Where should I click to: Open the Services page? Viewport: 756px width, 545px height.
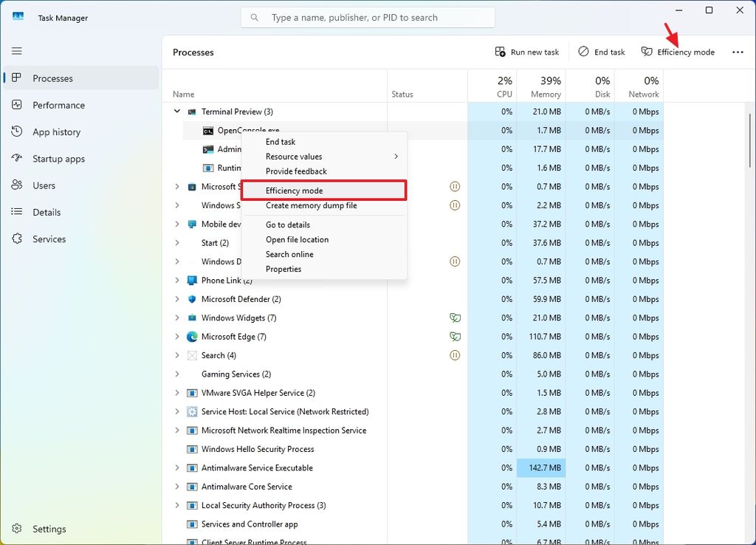point(81,239)
